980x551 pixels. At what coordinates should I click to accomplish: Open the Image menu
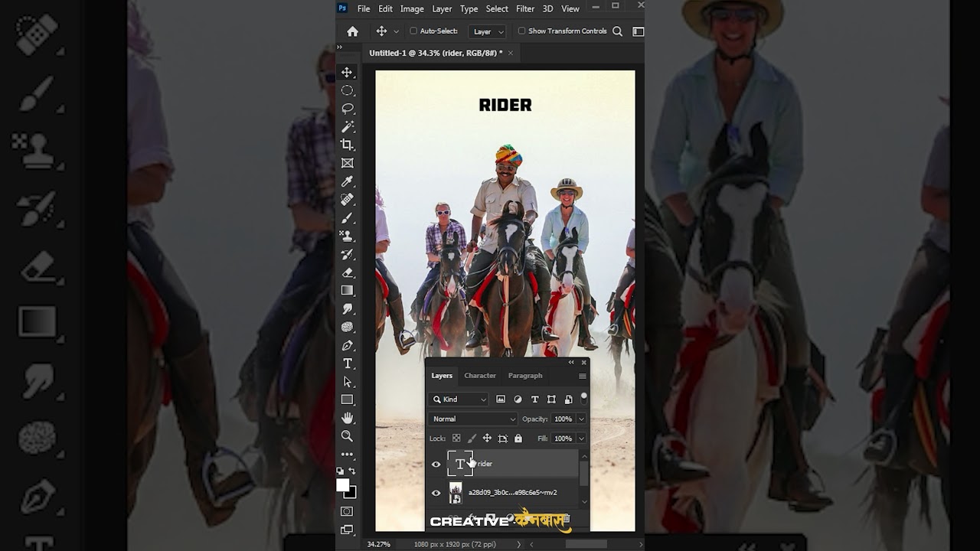click(412, 8)
